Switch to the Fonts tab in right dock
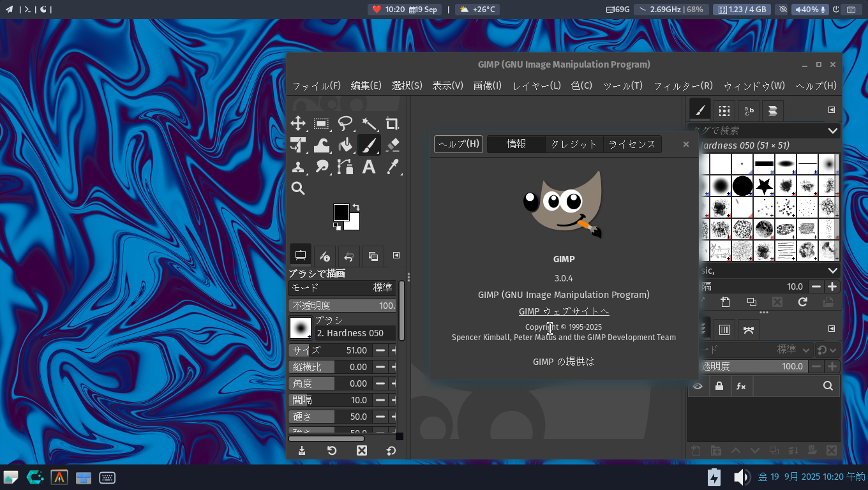 click(x=749, y=110)
